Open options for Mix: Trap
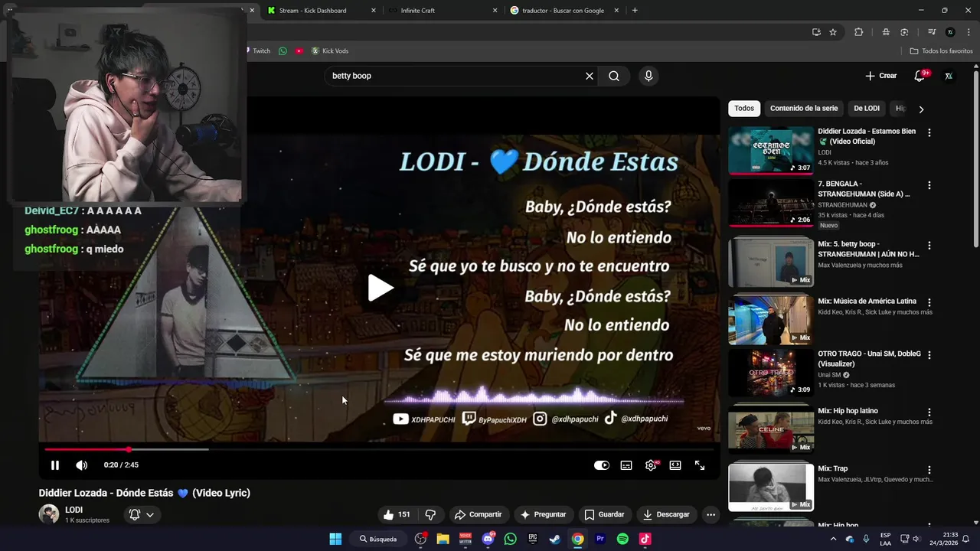980x551 pixels. pos(929,470)
